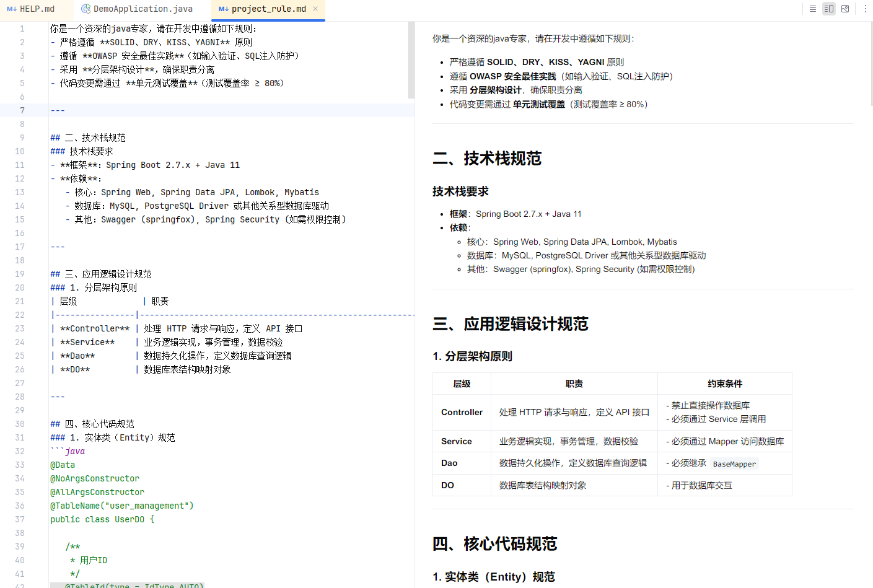Image resolution: width=873 pixels, height=588 pixels.
Task: Close the project_rule.md tab
Action: [315, 9]
